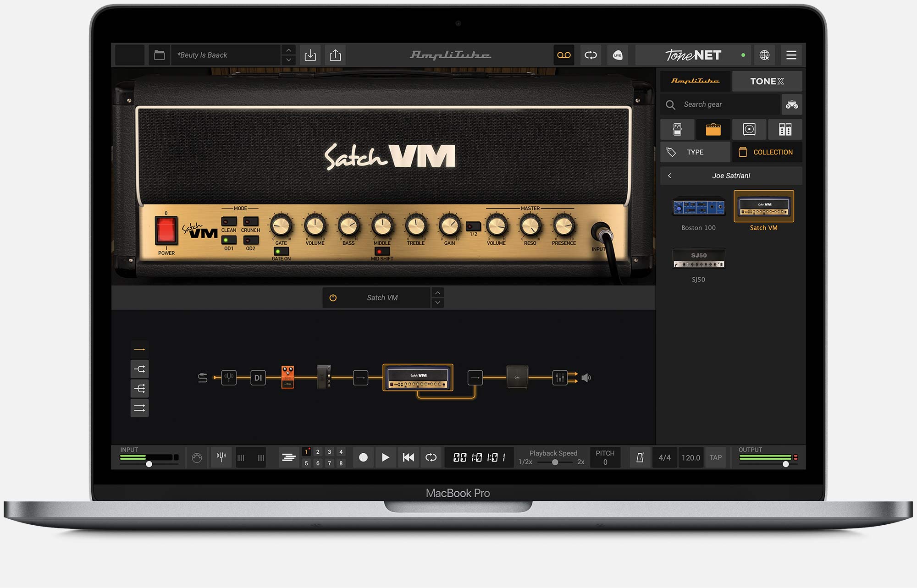Click the save preset download icon

click(310, 55)
